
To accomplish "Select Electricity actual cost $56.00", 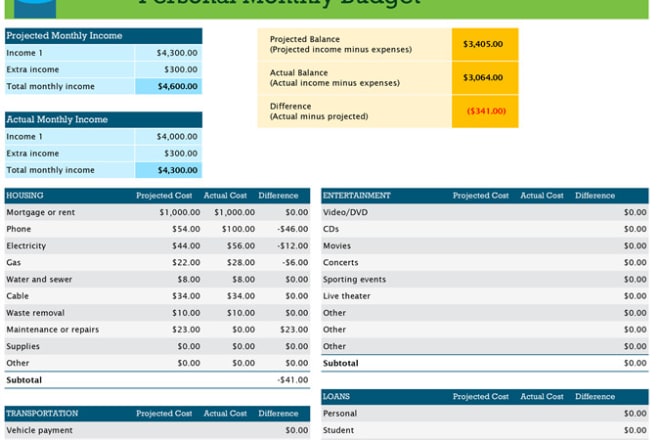I will (241, 246).
